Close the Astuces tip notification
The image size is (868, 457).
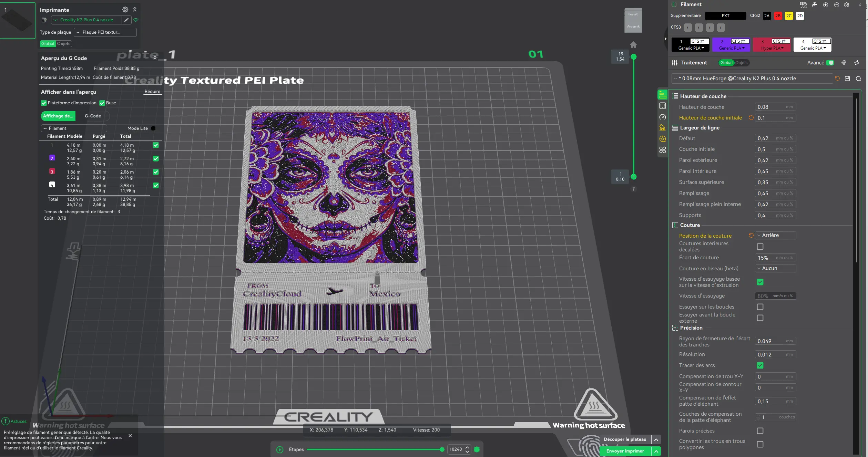pyautogui.click(x=130, y=436)
